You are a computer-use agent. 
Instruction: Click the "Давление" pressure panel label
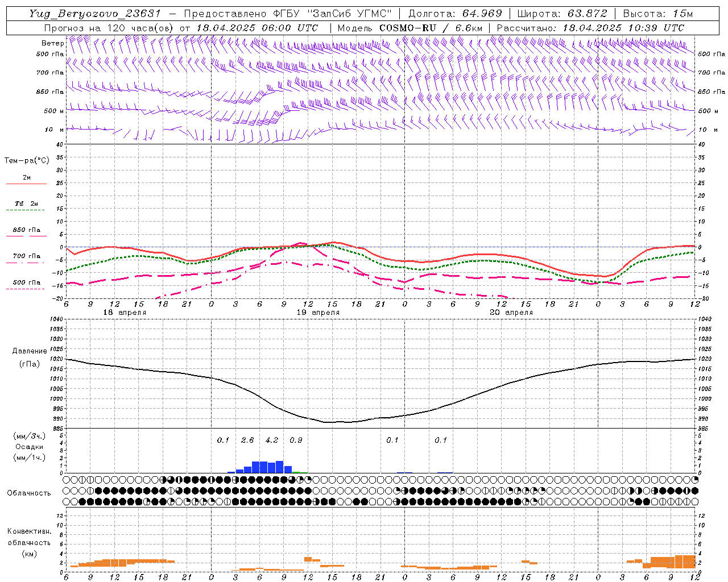click(30, 351)
